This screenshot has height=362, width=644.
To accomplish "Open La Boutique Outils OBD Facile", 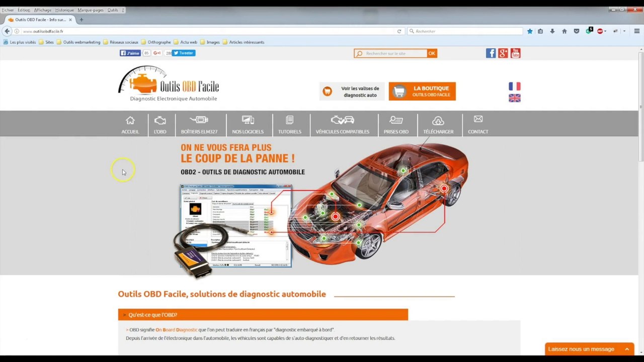I will [422, 92].
